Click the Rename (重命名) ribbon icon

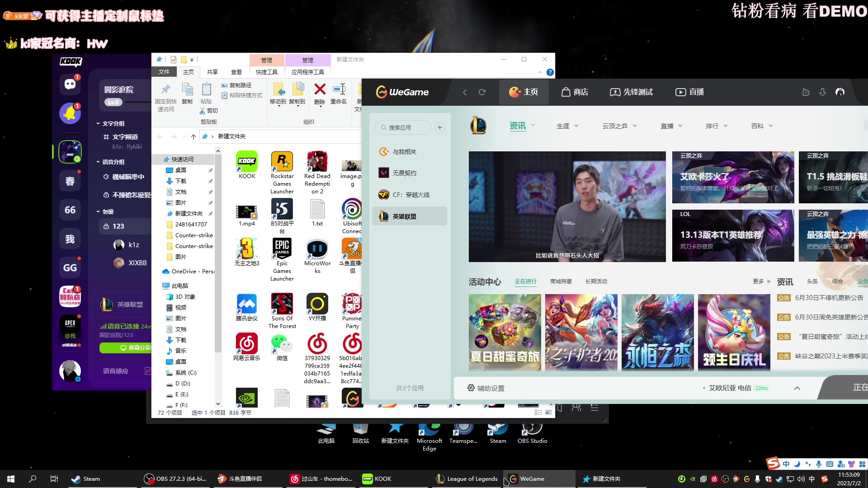coord(339,94)
